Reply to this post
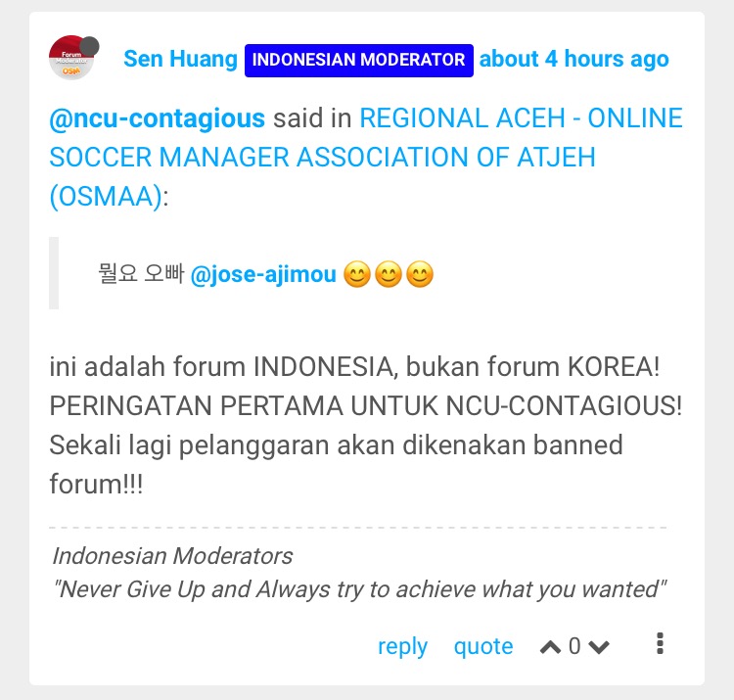The height and width of the screenshot is (700, 734). tap(402, 647)
